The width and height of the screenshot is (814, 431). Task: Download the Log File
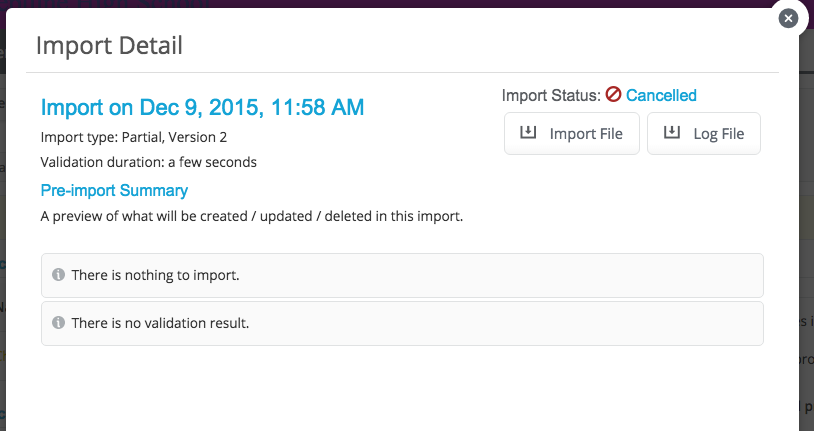click(703, 133)
